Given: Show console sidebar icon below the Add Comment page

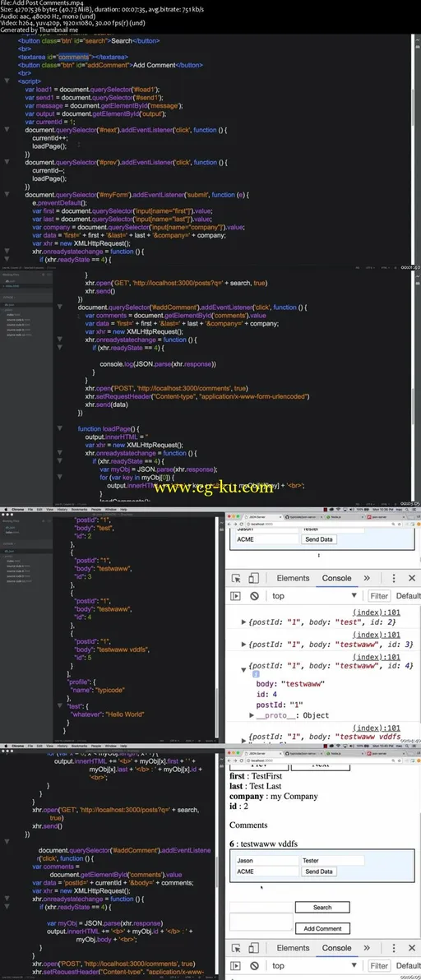Looking at the screenshot, I should (x=235, y=966).
